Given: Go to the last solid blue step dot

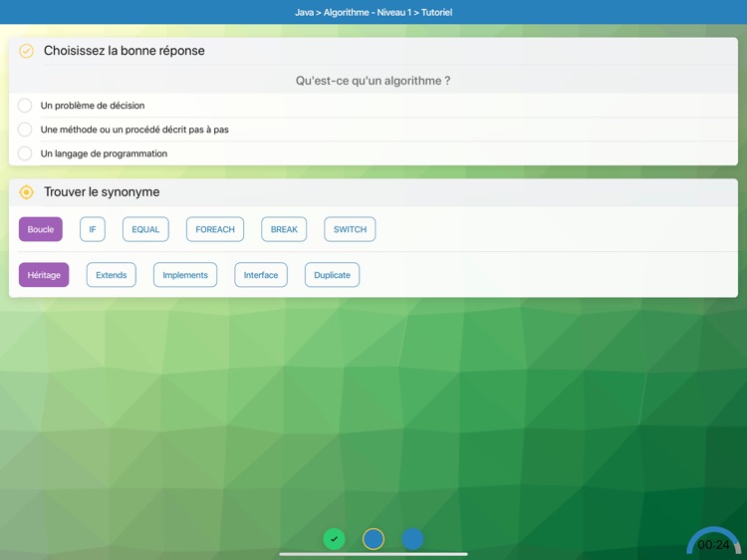Looking at the screenshot, I should (x=412, y=539).
